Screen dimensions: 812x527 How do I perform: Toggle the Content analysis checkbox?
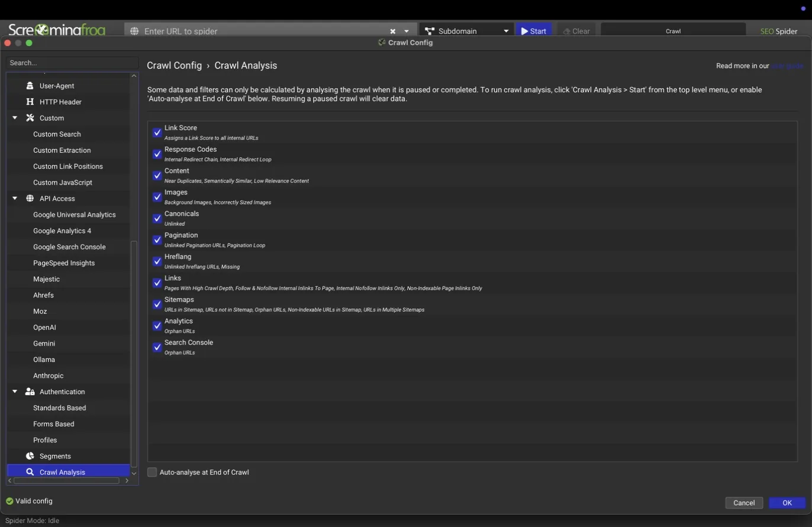[x=157, y=176]
